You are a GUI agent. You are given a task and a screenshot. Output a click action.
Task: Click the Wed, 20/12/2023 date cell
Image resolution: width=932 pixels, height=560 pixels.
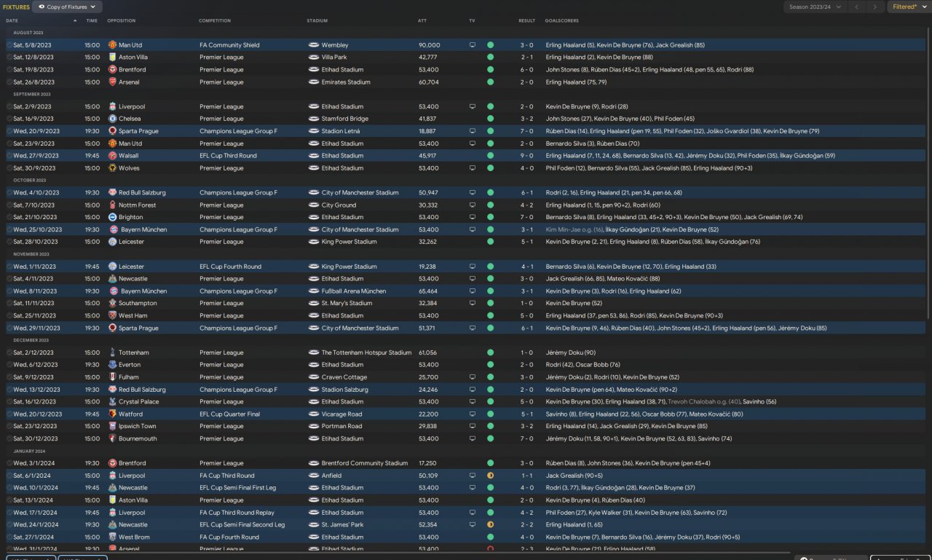[x=37, y=414]
